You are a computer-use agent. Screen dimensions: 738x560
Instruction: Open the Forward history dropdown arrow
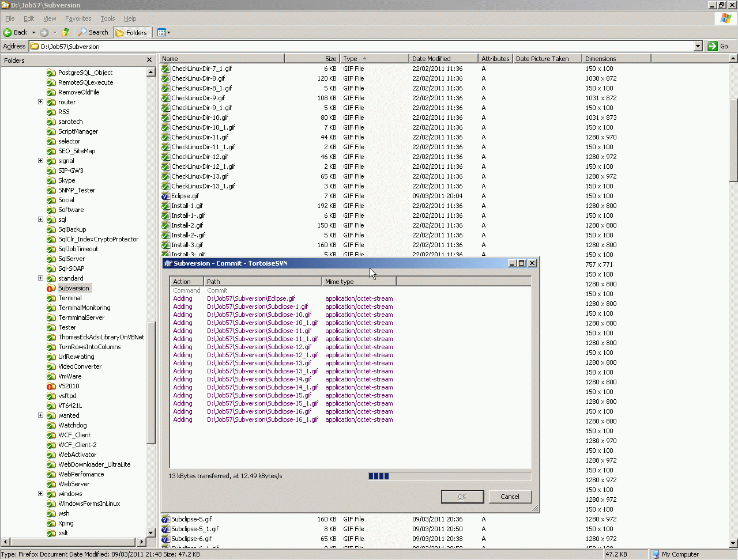[x=55, y=32]
